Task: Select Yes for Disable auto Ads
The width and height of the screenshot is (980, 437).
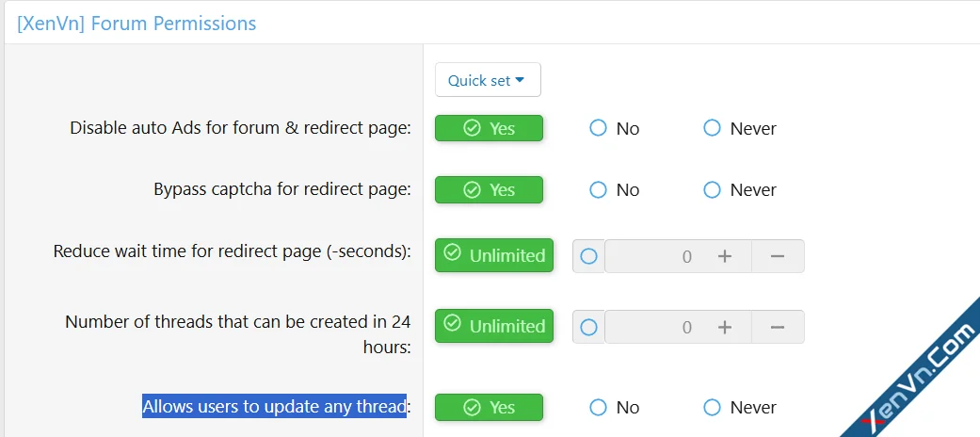Action: click(x=489, y=128)
